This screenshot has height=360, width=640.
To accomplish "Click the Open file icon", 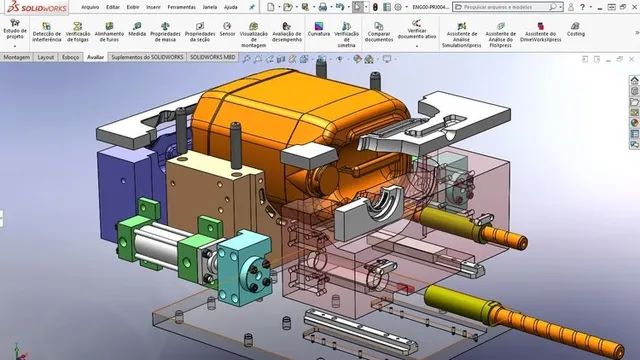I will pos(287,7).
